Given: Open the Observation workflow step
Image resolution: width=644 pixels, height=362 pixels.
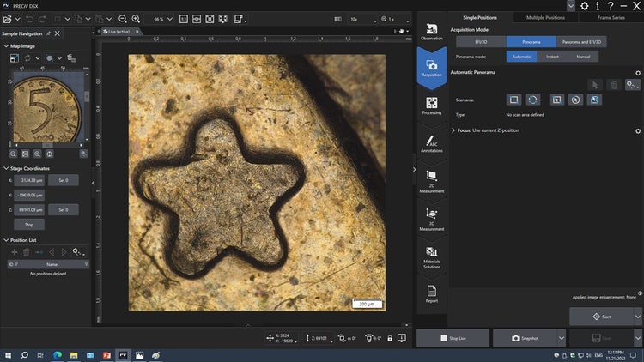Looking at the screenshot, I should point(431,31).
